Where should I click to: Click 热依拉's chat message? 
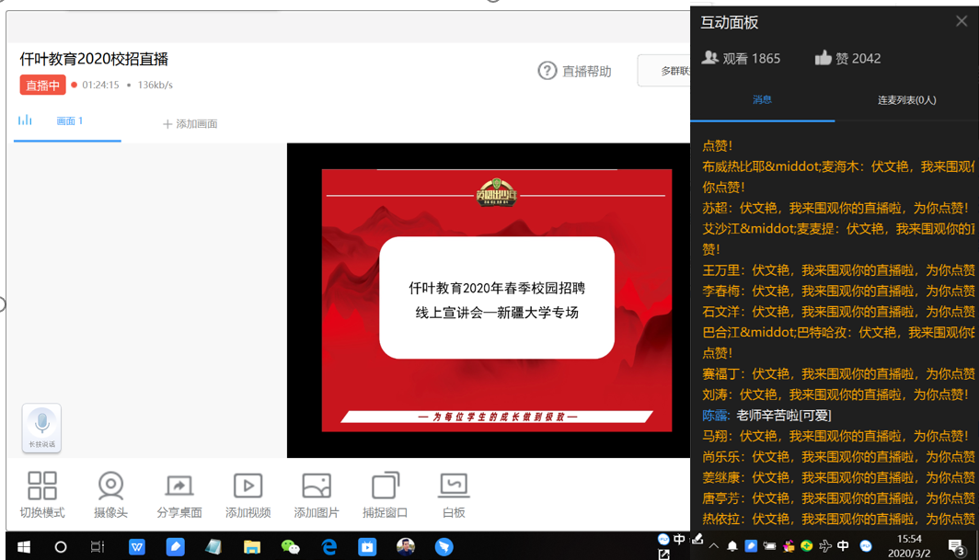[838, 519]
